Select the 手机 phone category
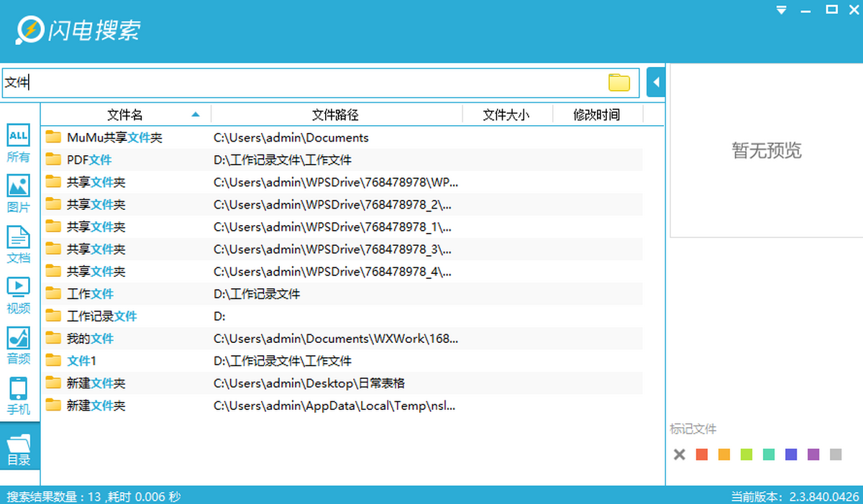 (19, 395)
